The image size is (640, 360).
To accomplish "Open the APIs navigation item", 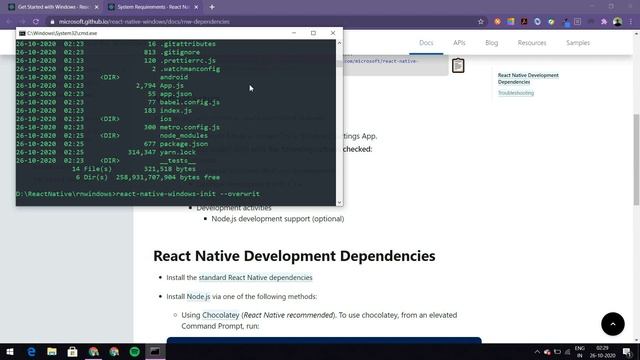I will pyautogui.click(x=459, y=43).
